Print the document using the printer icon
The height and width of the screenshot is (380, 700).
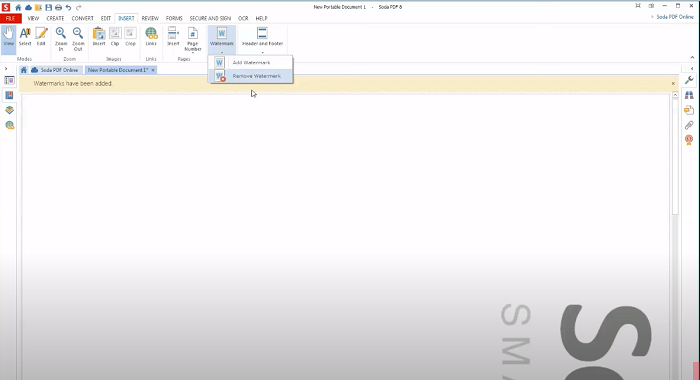click(58, 7)
